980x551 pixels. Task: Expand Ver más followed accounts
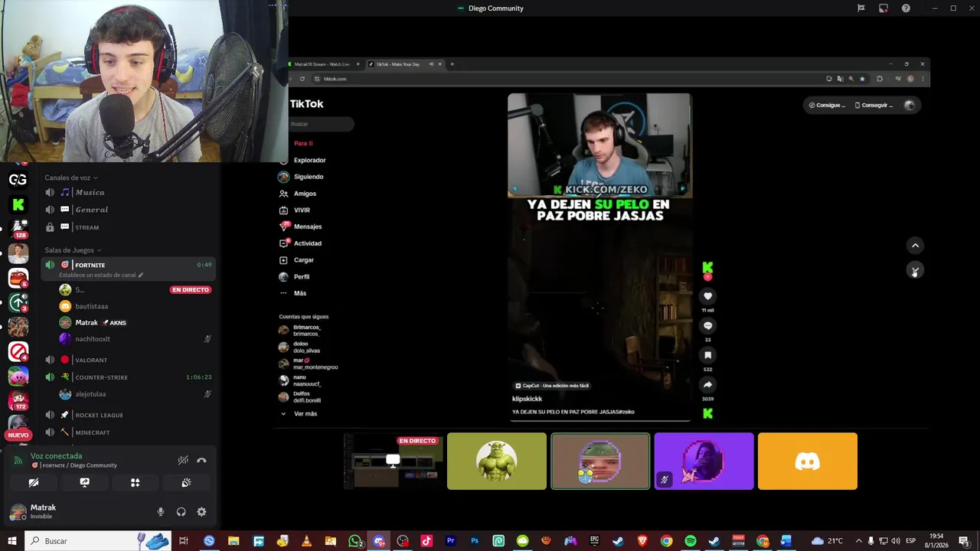(299, 414)
